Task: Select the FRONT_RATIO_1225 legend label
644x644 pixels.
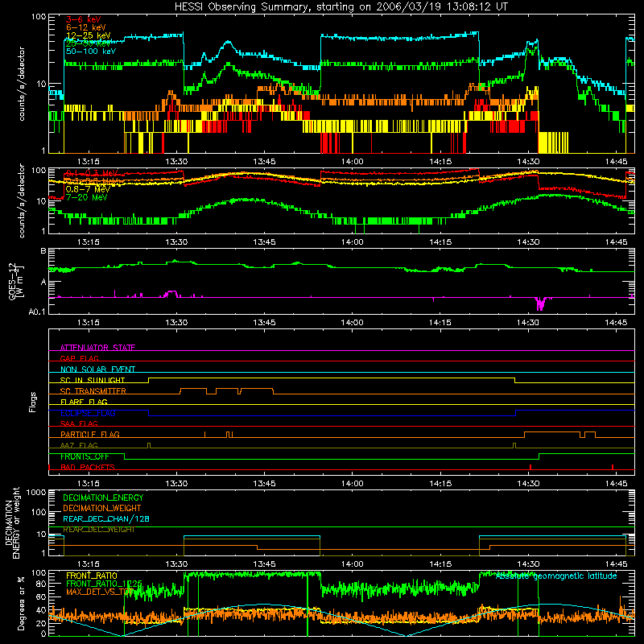Action: 104,584
